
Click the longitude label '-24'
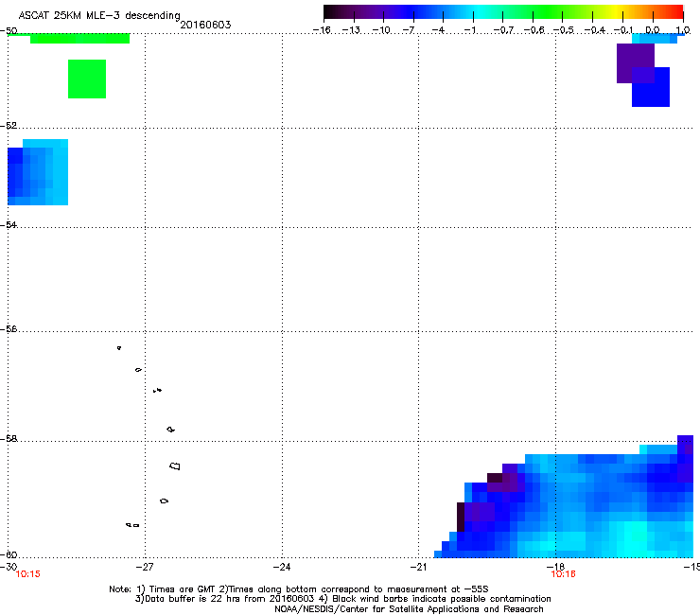pos(282,567)
